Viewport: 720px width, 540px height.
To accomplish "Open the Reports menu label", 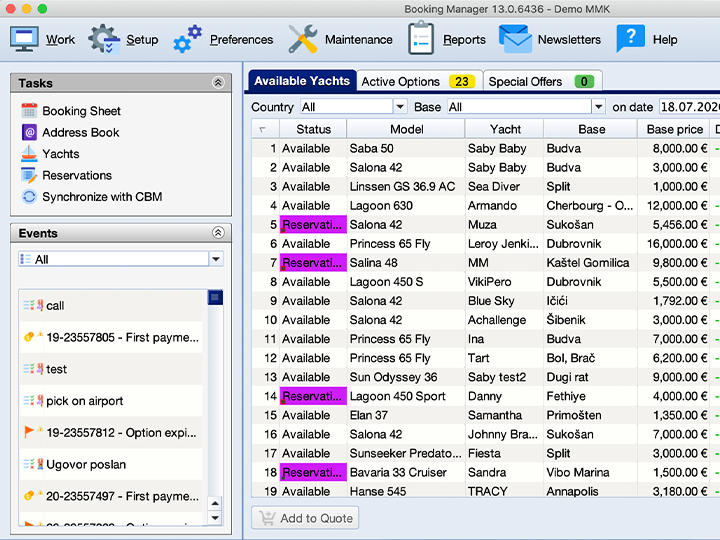I will [x=464, y=39].
